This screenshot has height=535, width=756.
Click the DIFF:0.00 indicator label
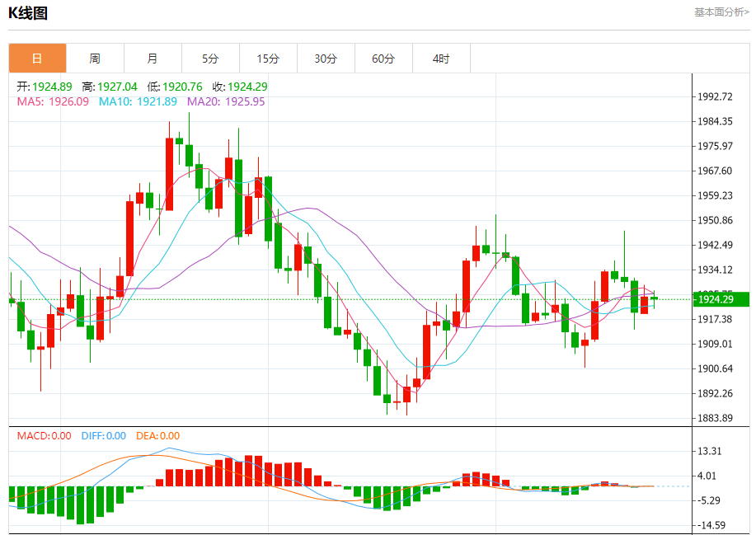pyautogui.click(x=104, y=436)
